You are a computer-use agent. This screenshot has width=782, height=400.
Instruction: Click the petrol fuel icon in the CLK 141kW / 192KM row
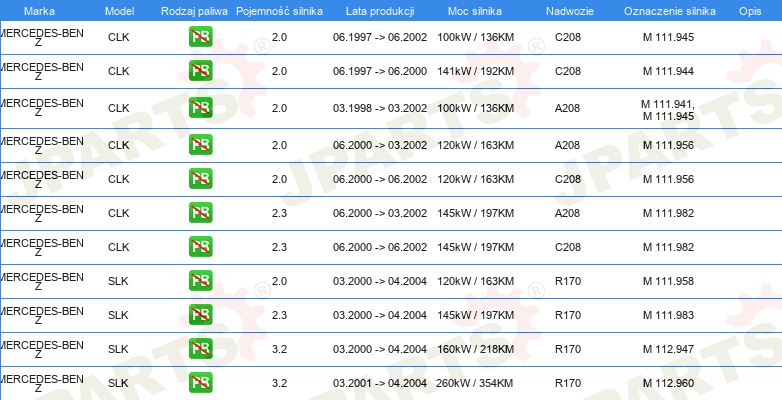click(x=200, y=71)
